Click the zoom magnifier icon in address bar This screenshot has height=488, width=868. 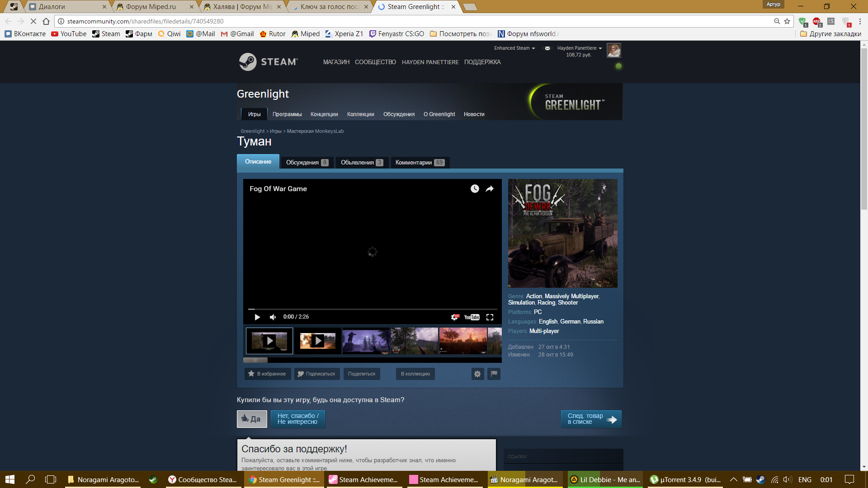coord(777,21)
